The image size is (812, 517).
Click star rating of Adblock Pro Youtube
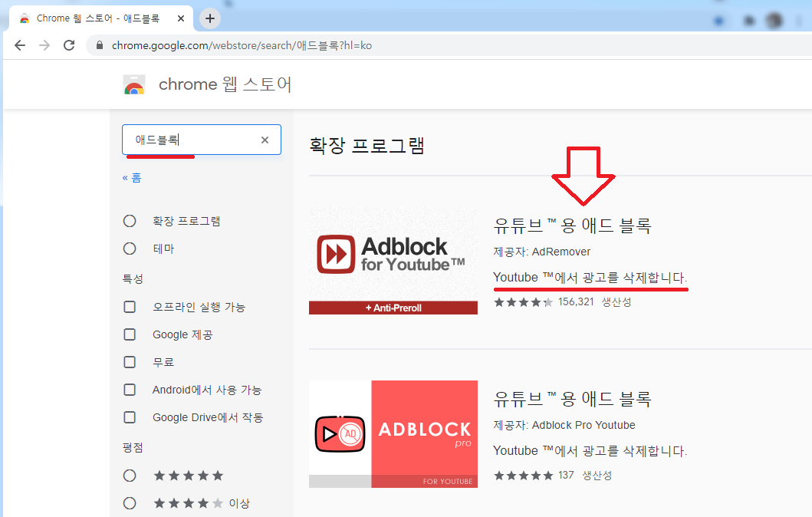pos(523,475)
